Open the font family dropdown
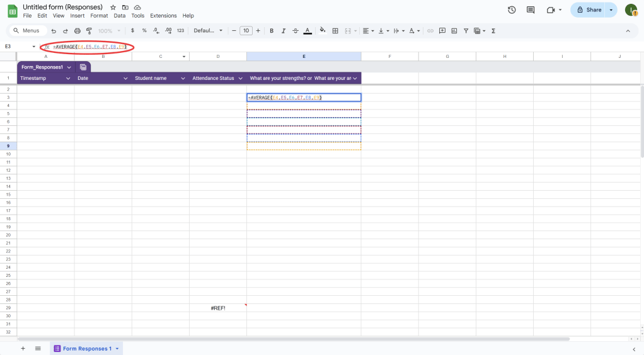The width and height of the screenshot is (644, 355). (x=208, y=30)
